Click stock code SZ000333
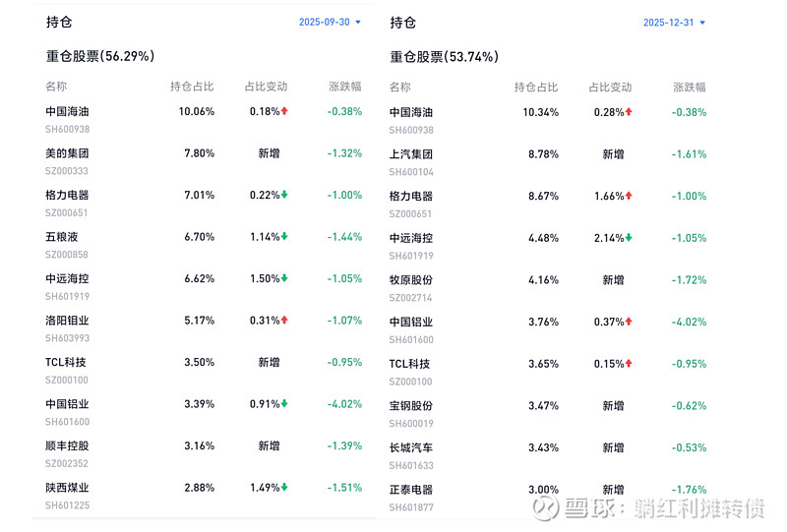This screenshot has height=532, width=787. coord(67,171)
